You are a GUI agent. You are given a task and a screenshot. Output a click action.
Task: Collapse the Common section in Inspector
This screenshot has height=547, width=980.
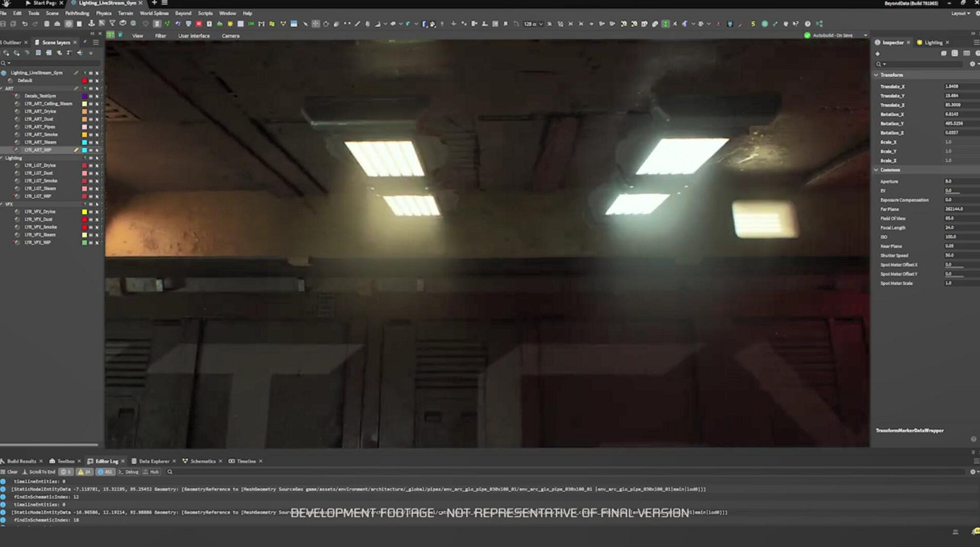point(877,170)
